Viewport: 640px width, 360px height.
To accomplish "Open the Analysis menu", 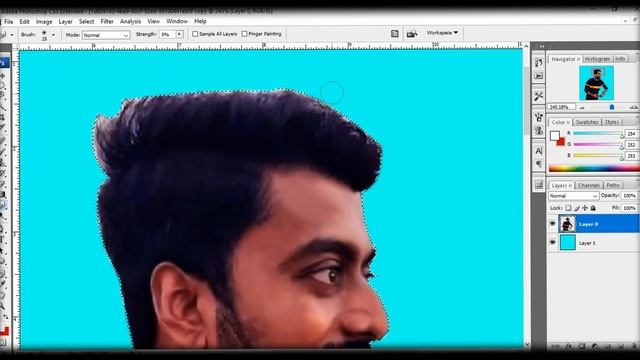I will tap(130, 21).
